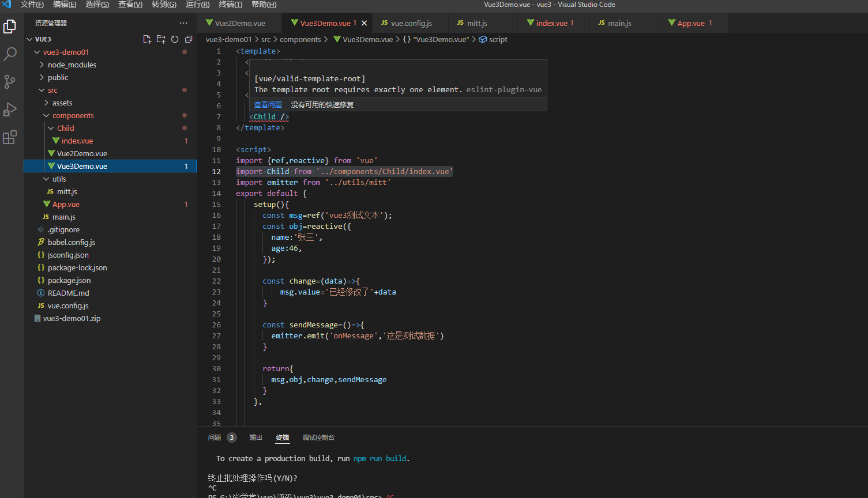
Task: Collapse the components folder
Action: (x=46, y=115)
